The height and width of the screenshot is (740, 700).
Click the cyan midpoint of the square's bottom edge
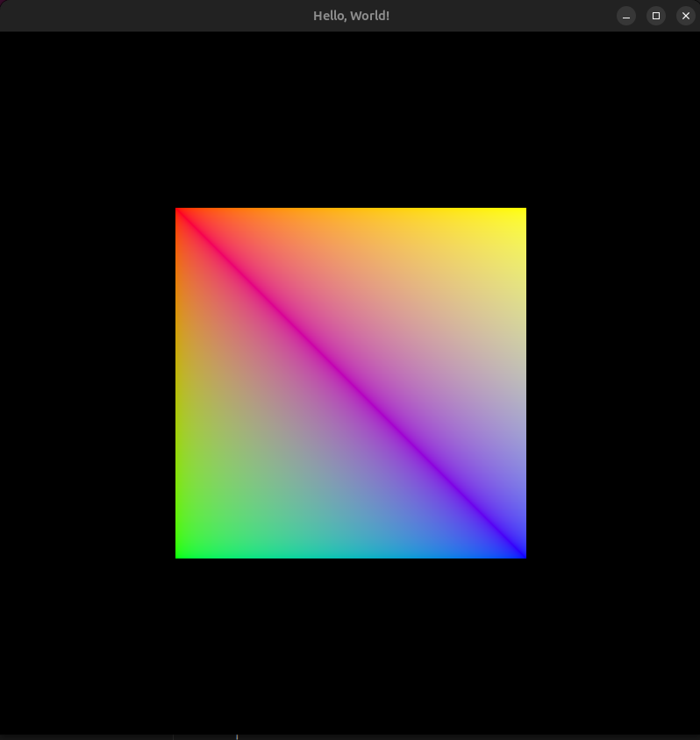(351, 553)
